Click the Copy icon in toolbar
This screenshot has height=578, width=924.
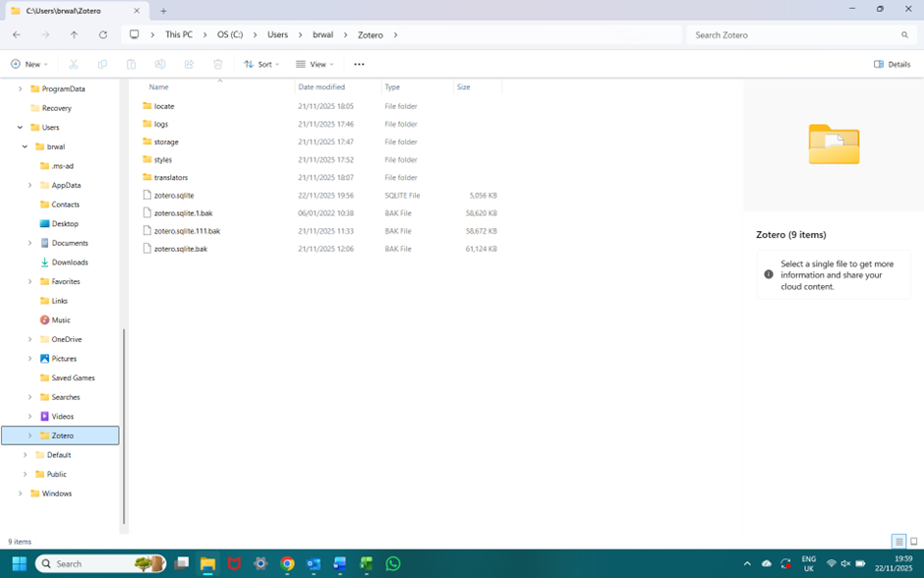[x=102, y=64]
